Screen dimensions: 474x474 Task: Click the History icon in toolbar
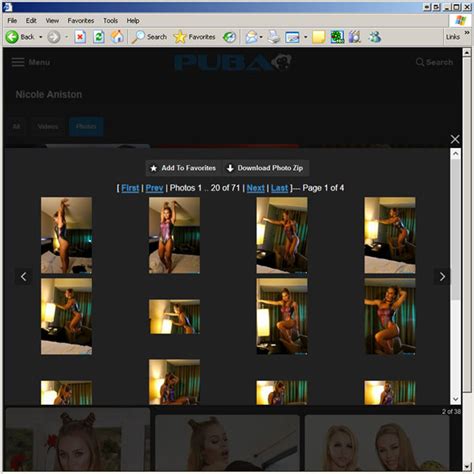pos(229,37)
